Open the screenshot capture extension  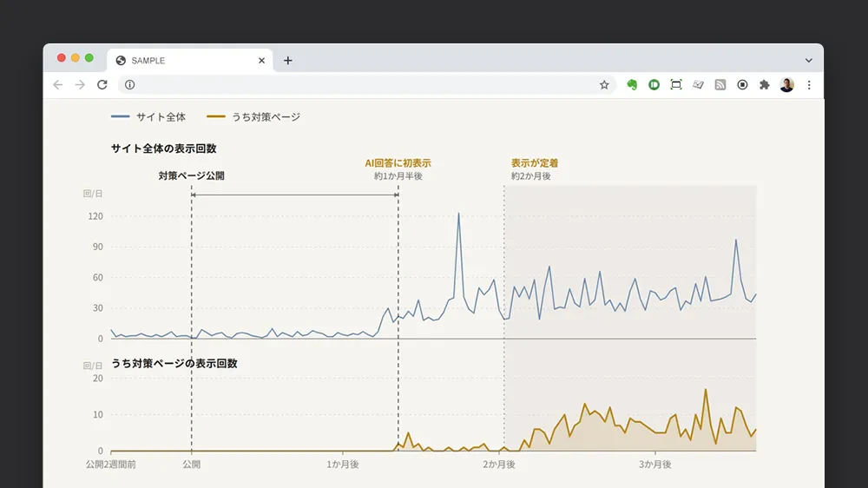point(676,85)
